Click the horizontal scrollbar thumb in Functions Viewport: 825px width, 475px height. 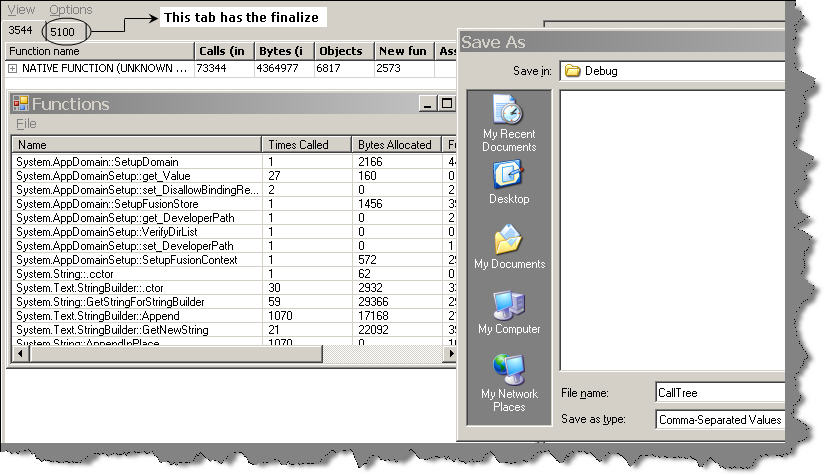[176, 353]
